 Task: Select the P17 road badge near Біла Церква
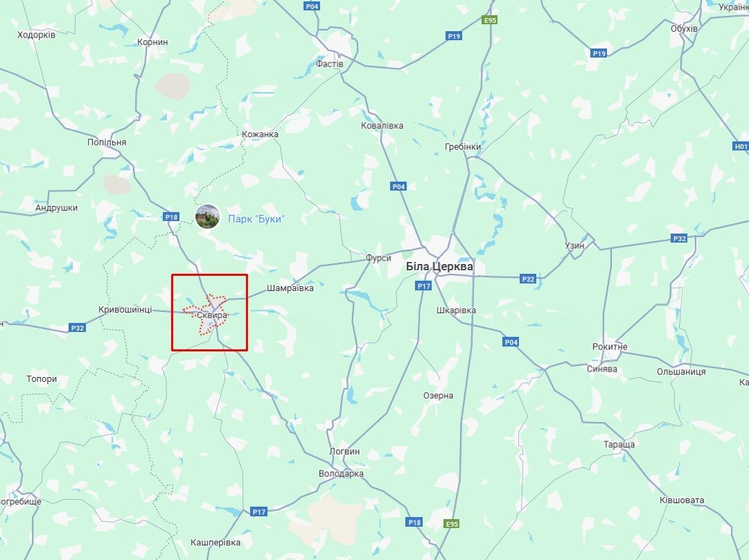click(424, 286)
